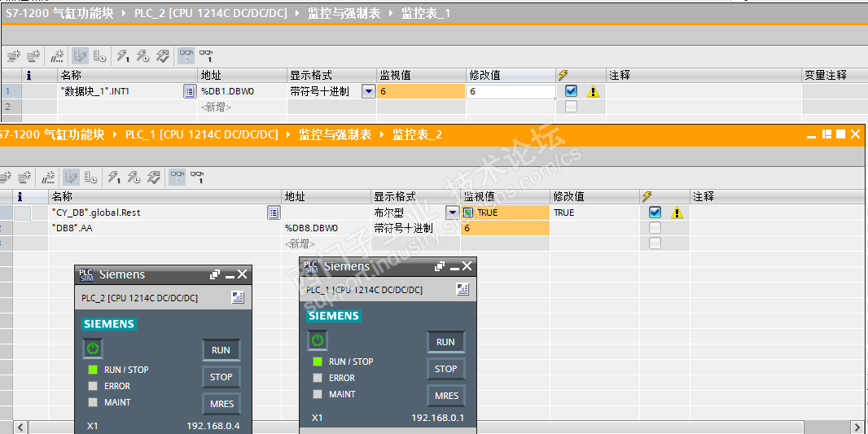Click power button on PLC_2 simulator
Image resolution: width=868 pixels, height=434 pixels.
click(93, 349)
